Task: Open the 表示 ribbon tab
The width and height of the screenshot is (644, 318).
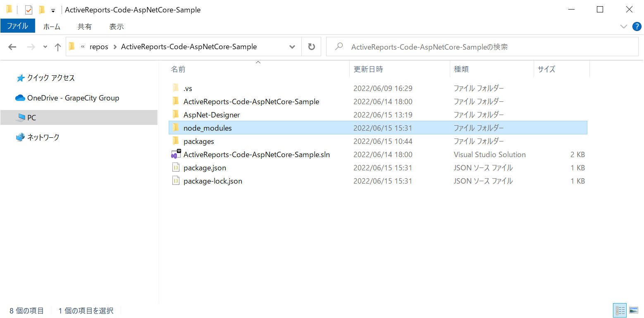Action: 117,26
